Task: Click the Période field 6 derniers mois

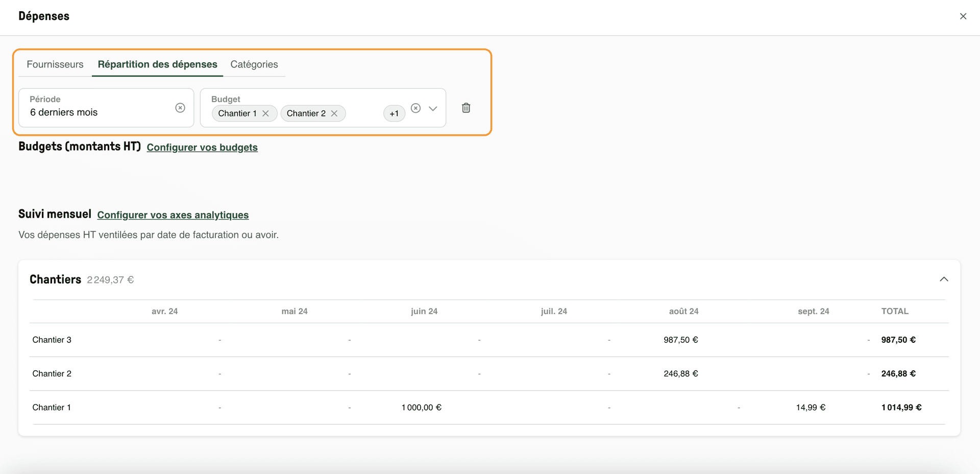Action: pos(106,108)
